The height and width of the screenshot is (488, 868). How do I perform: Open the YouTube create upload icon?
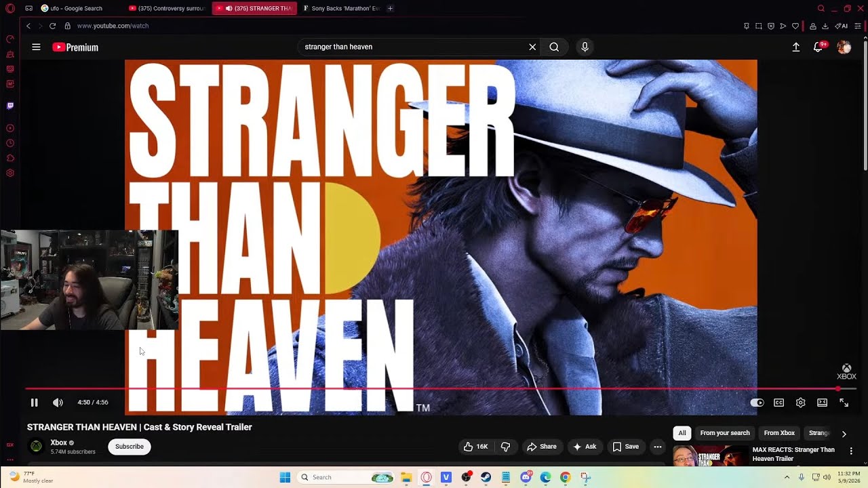point(796,47)
